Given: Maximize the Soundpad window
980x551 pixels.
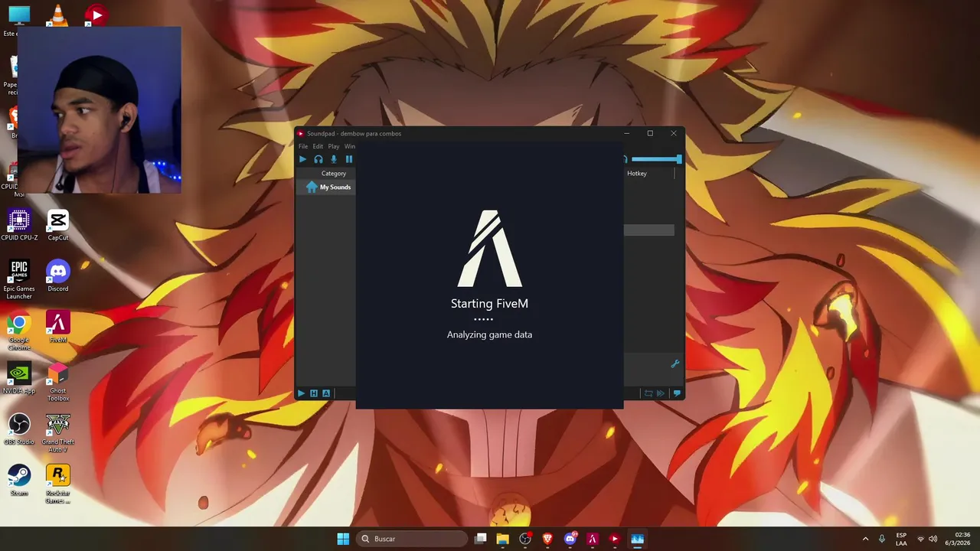Looking at the screenshot, I should coord(650,133).
